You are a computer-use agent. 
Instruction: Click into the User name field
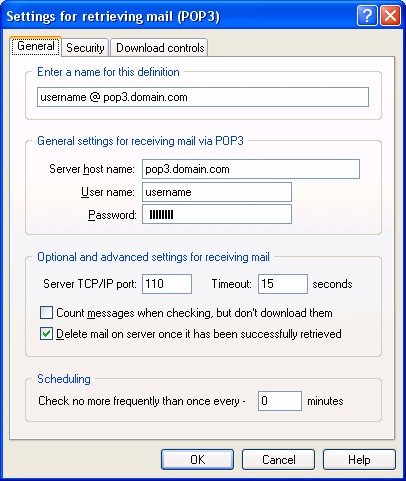[217, 192]
